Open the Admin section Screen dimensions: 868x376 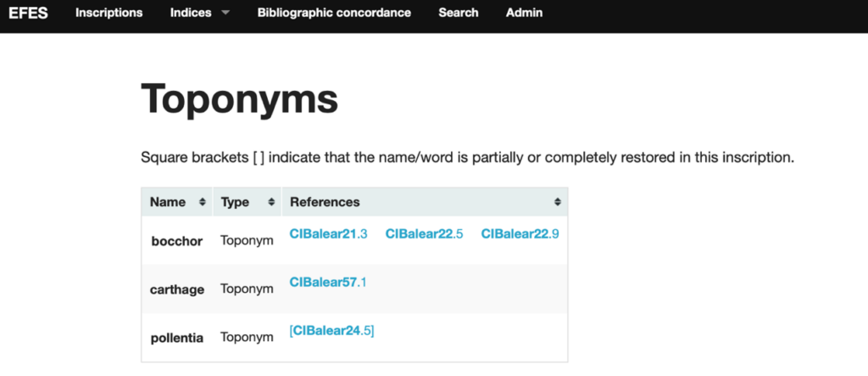524,13
